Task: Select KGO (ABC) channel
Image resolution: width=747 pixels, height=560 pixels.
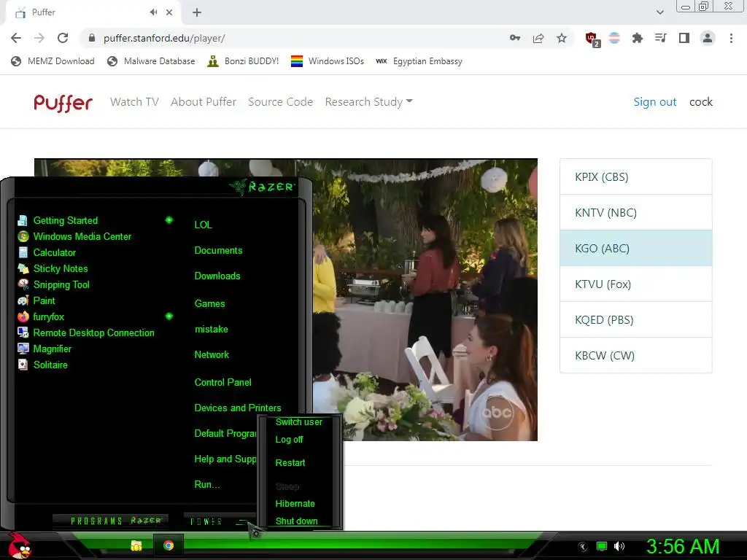Action: 636,248
